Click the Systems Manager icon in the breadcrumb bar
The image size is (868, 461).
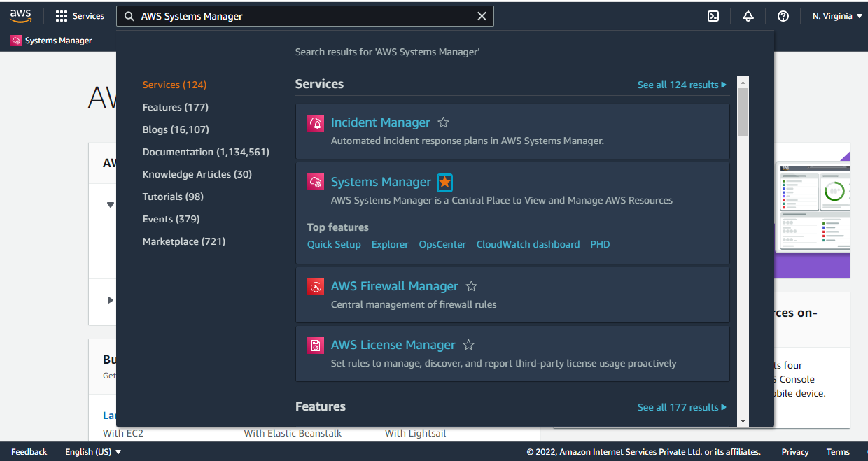click(15, 41)
